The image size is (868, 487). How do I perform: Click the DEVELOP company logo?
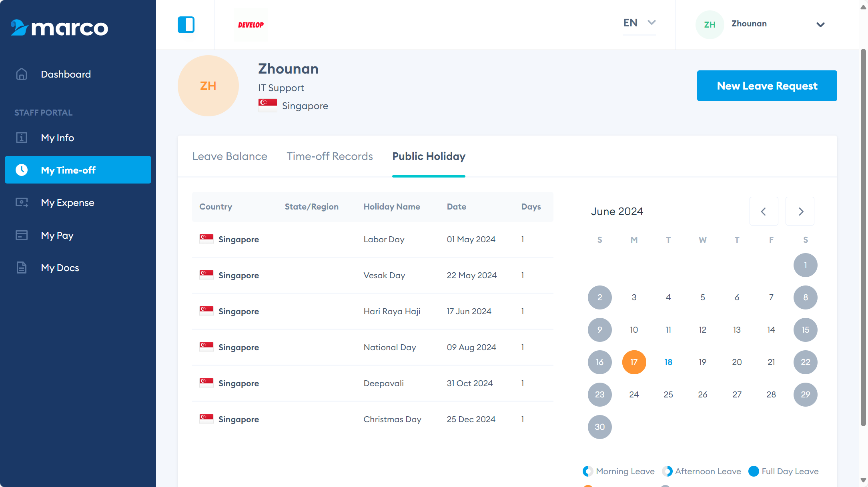(251, 25)
